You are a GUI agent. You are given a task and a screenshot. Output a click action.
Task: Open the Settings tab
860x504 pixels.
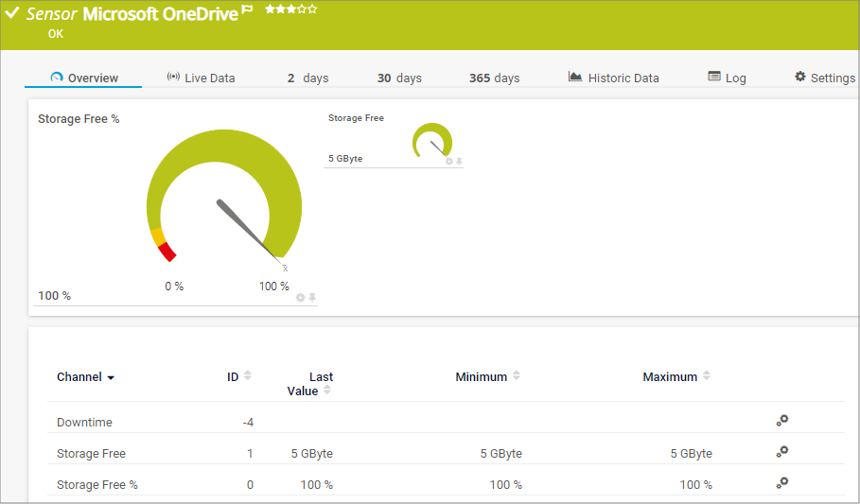pyautogui.click(x=824, y=78)
